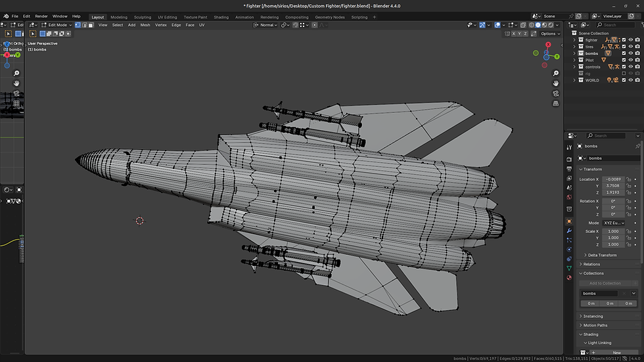Expand the WORLD collection
Image resolution: width=644 pixels, height=362 pixels.
pos(574,80)
